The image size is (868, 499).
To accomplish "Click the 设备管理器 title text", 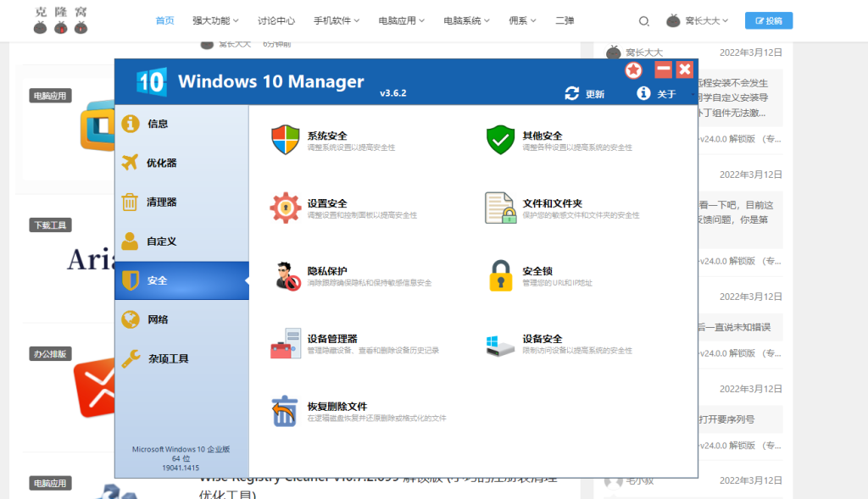I will click(x=332, y=339).
